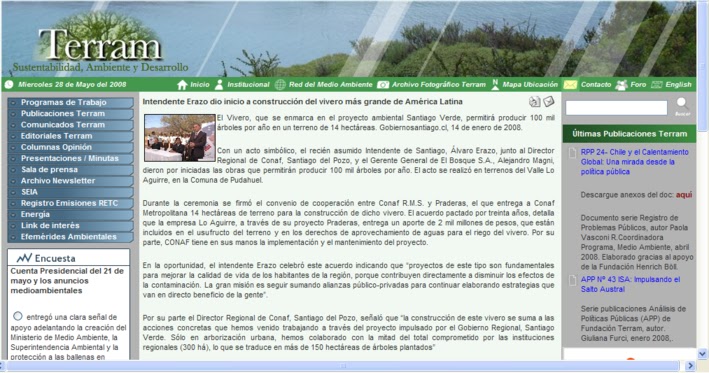
Task: Click the vertical scrollbar down arrow
Action: coord(702,354)
